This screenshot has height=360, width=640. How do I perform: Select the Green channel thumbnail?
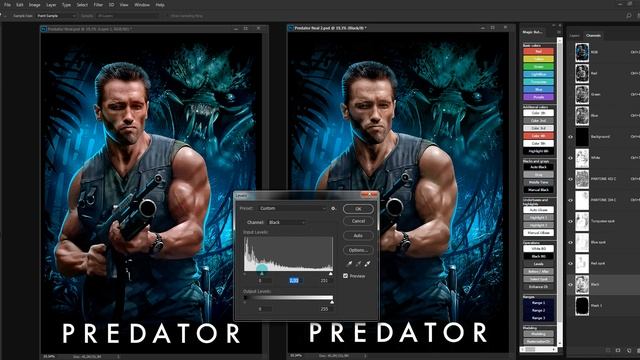[582, 95]
